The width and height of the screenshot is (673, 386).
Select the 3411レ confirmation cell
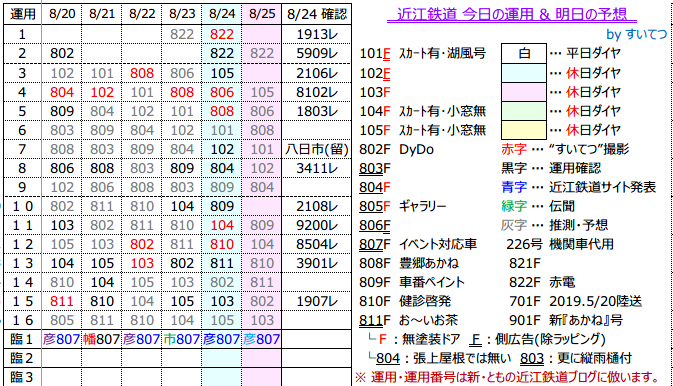coord(317,168)
